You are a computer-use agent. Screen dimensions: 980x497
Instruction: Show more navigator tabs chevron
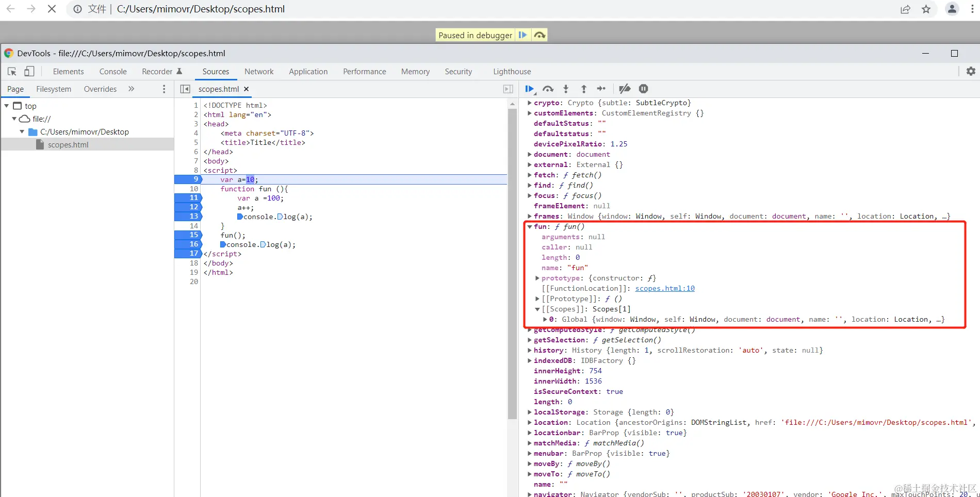click(x=132, y=89)
